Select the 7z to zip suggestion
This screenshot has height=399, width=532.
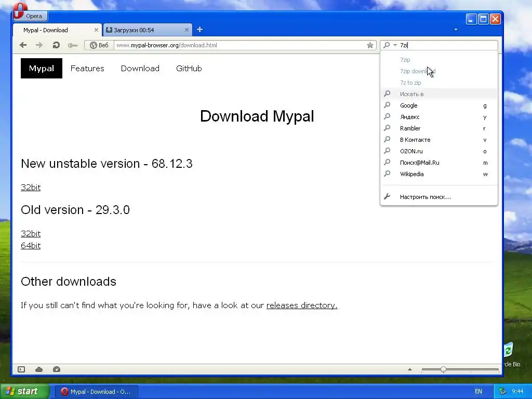click(439, 83)
